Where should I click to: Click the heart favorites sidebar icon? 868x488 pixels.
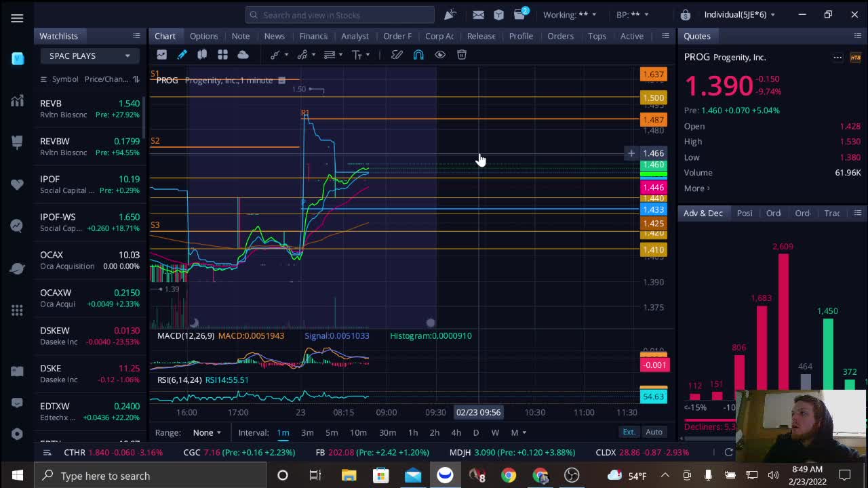[17, 184]
